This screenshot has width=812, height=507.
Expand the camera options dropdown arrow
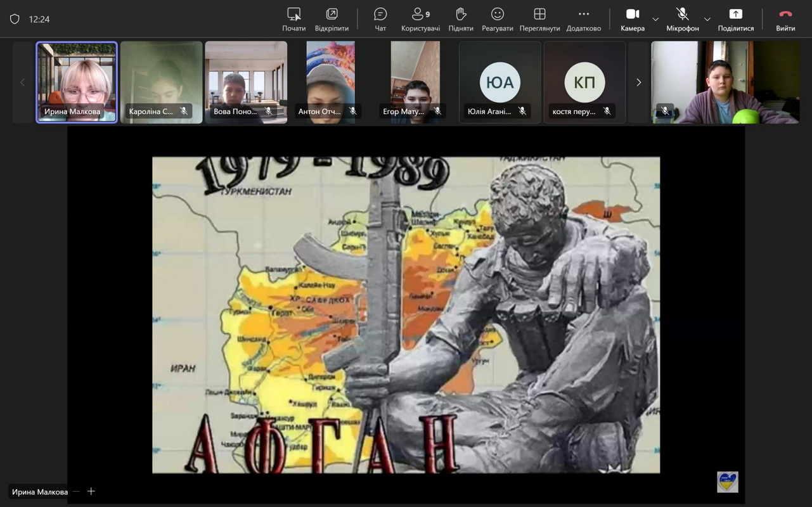tap(655, 19)
